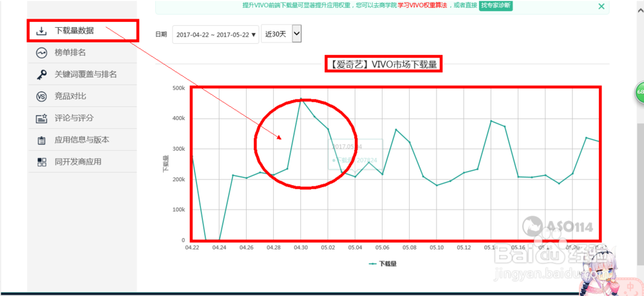Image resolution: width=644 pixels, height=296 pixels.
Task: Select the 关键词覆盖与排名 key icon
Action: 41,74
